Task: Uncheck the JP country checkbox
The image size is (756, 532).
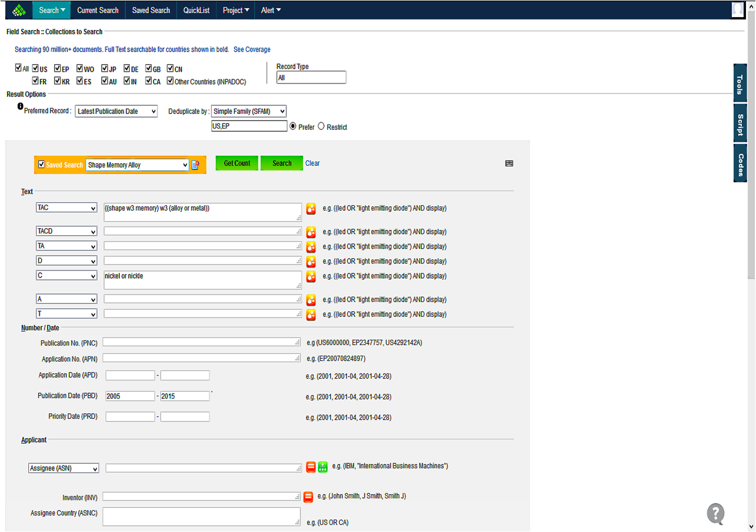Action: coord(105,69)
